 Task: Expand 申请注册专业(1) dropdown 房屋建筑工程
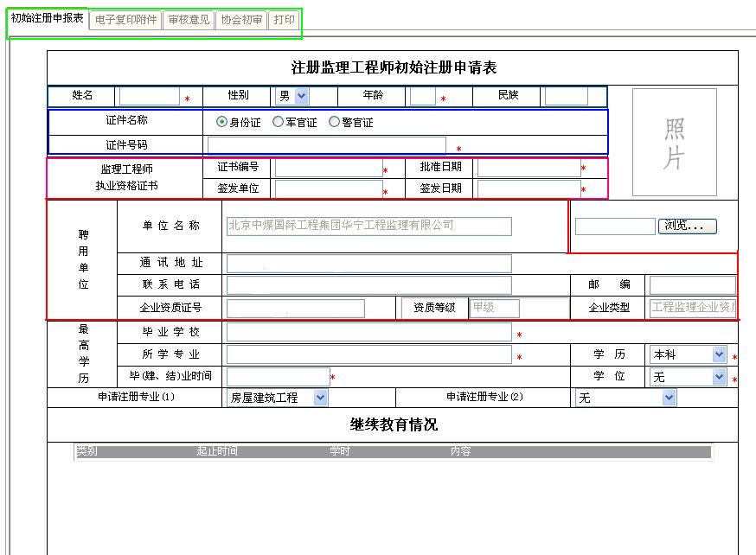(277, 398)
